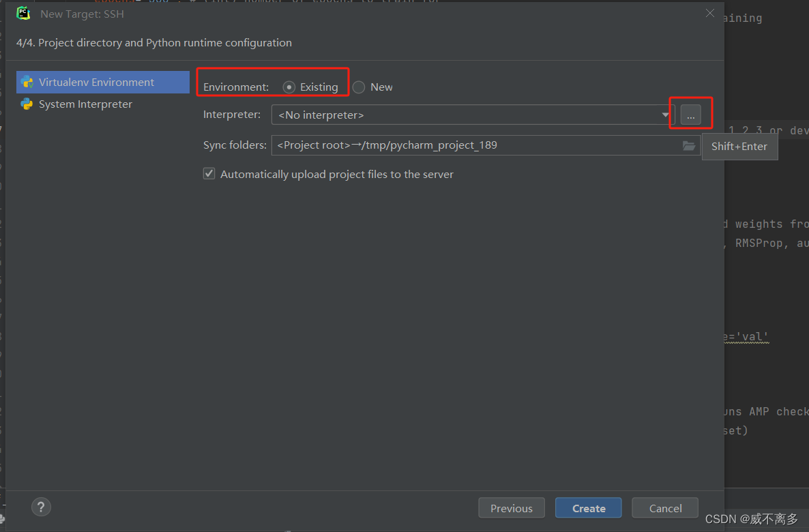The height and width of the screenshot is (532, 809).
Task: Click the PyCharm logo in title bar
Action: pyautogui.click(x=23, y=14)
